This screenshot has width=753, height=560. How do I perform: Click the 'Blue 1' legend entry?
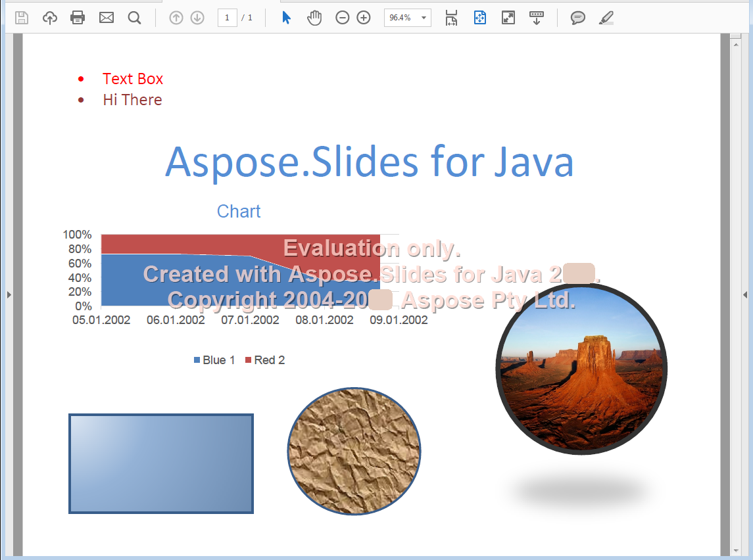214,360
